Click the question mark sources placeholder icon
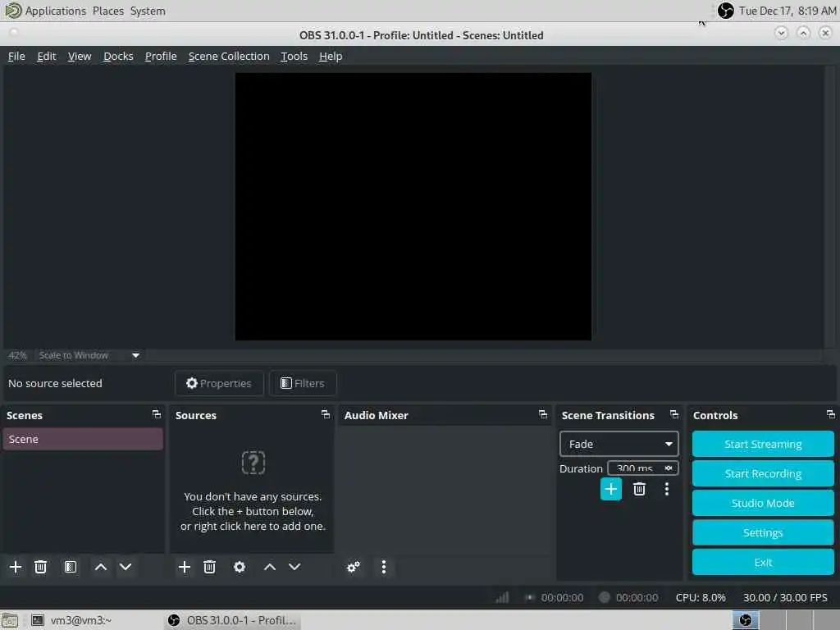 coord(253,463)
